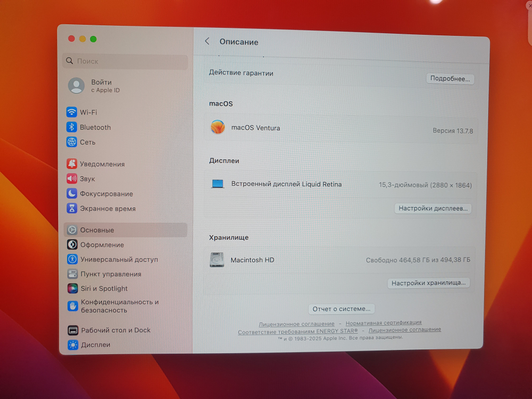The image size is (532, 399).
Task: Select Основные label in sidebar
Action: [x=97, y=230]
